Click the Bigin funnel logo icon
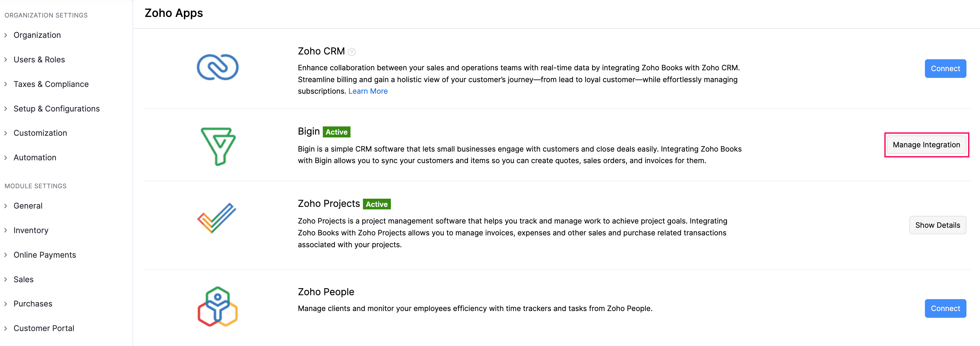Screen dimensions: 980x346 coord(218,146)
